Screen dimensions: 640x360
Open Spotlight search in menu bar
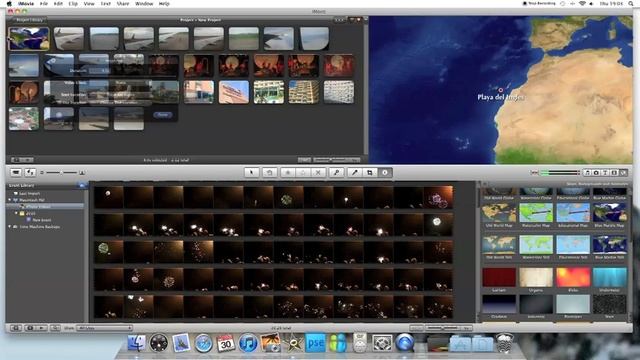631,4
